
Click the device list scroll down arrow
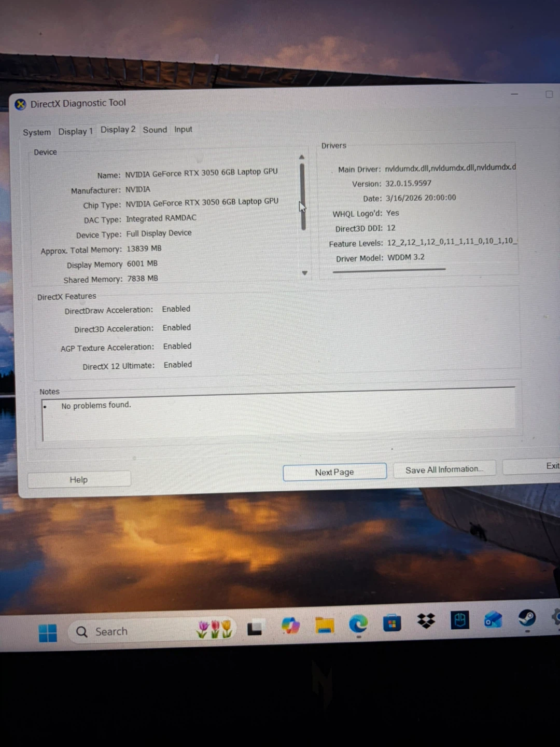click(305, 273)
